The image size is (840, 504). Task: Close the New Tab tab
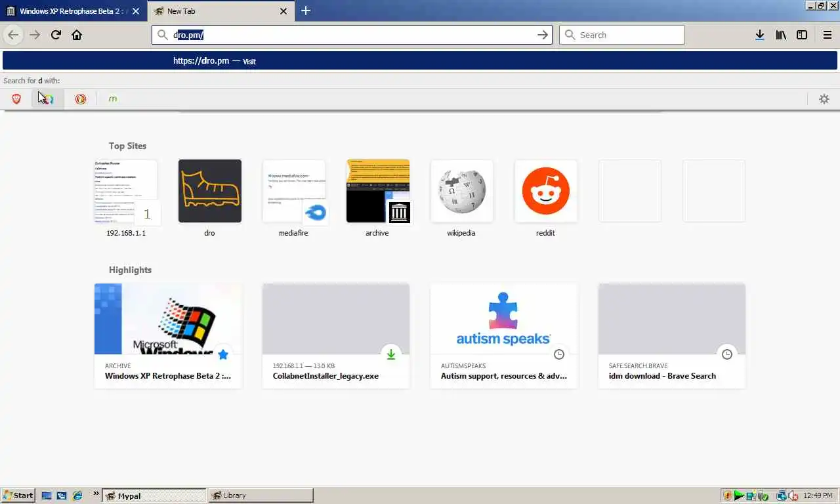(x=283, y=11)
